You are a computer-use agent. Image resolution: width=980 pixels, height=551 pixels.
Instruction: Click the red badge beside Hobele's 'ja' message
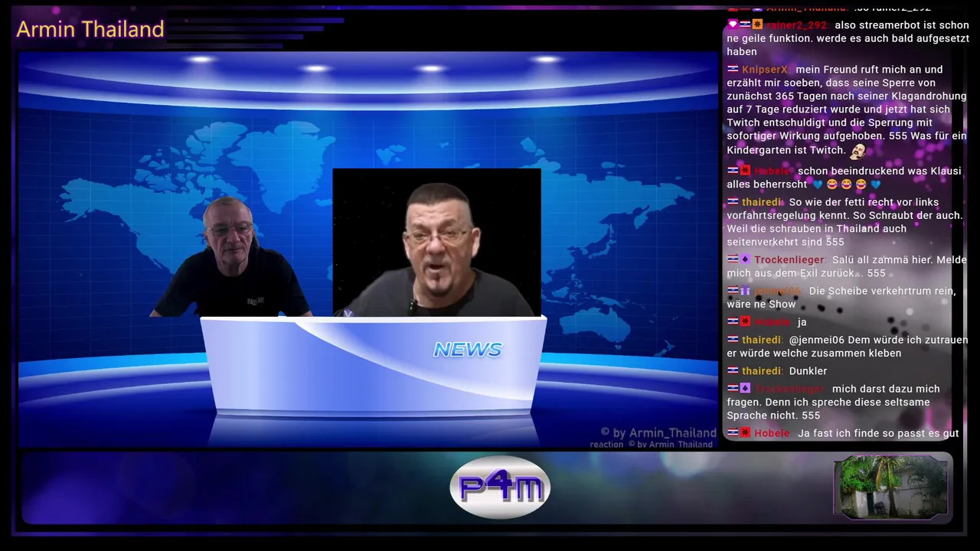click(745, 322)
